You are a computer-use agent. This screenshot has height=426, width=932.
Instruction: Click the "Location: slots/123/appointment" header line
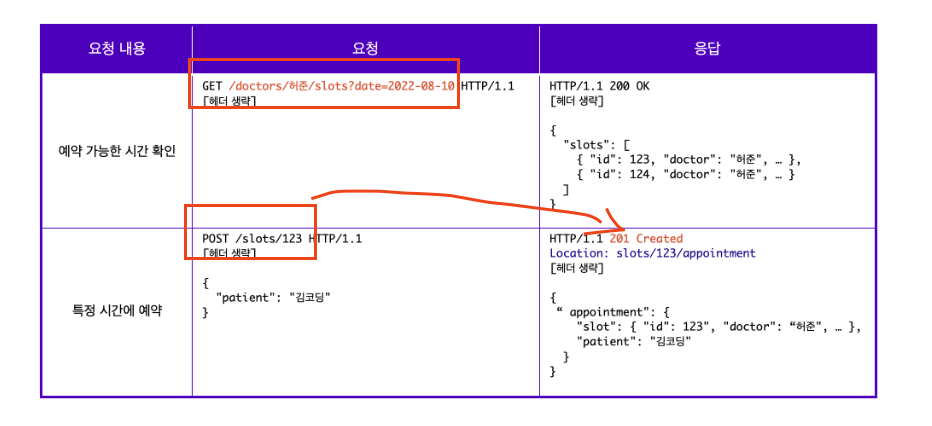pos(653,254)
